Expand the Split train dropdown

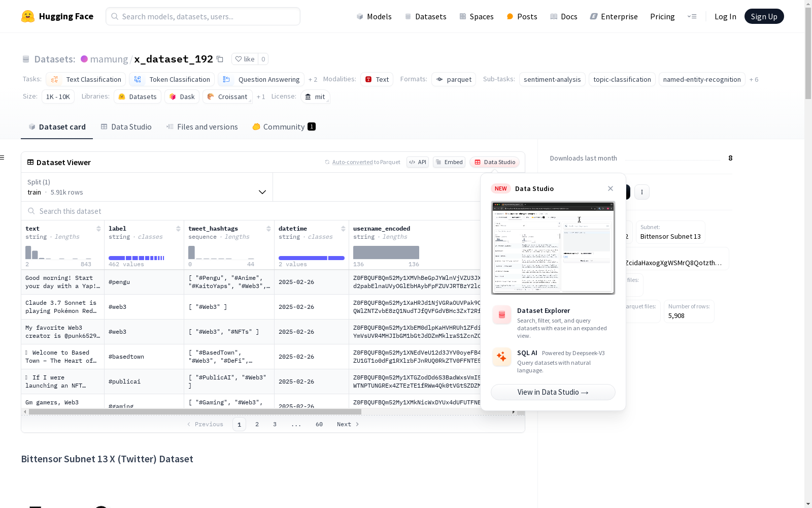[x=147, y=187]
